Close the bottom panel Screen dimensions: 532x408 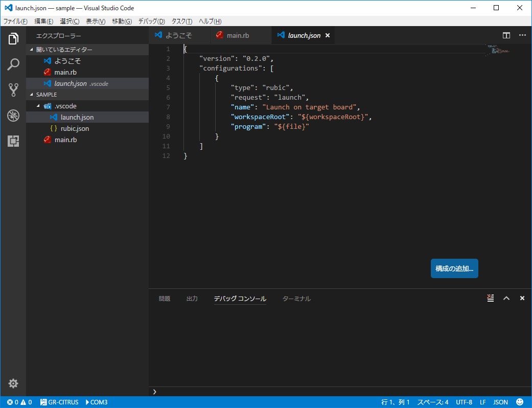(x=522, y=298)
